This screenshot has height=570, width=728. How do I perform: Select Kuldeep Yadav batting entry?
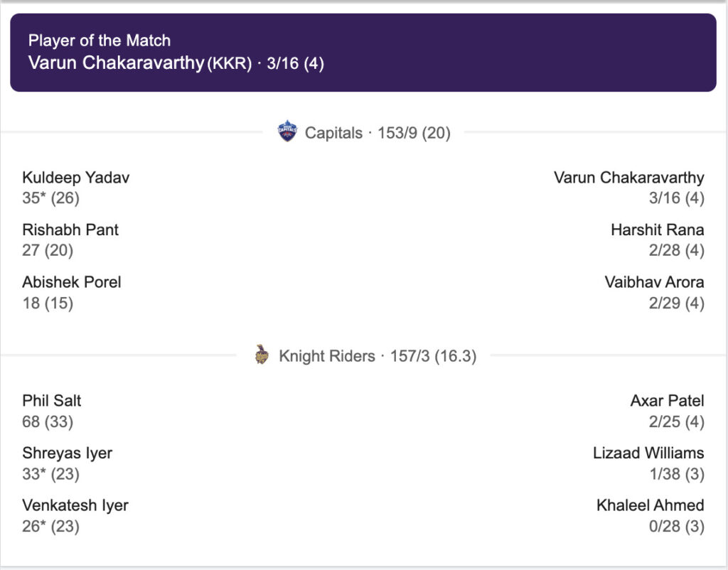pos(75,178)
